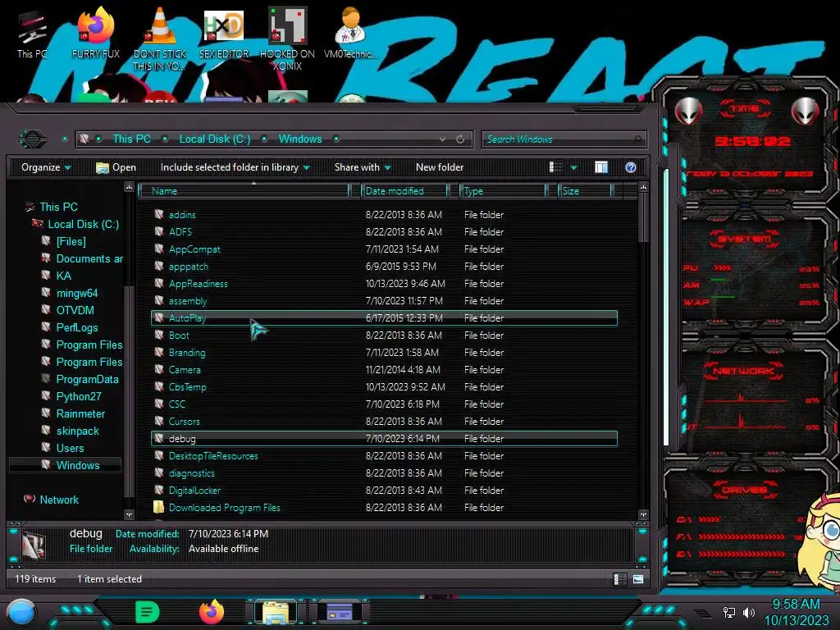Go to This PC in the breadcrumb

131,139
